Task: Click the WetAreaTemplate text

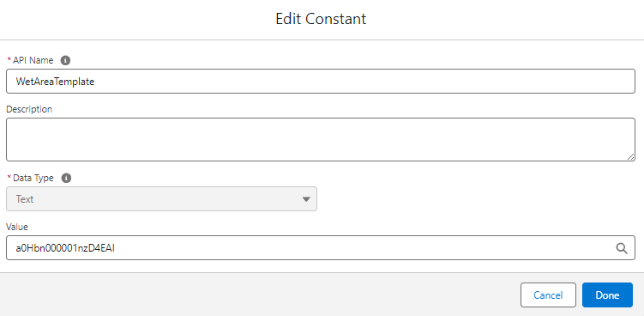Action: click(x=55, y=82)
